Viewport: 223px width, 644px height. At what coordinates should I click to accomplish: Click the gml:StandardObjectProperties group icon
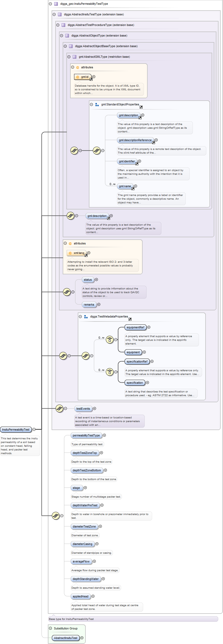[97, 105]
